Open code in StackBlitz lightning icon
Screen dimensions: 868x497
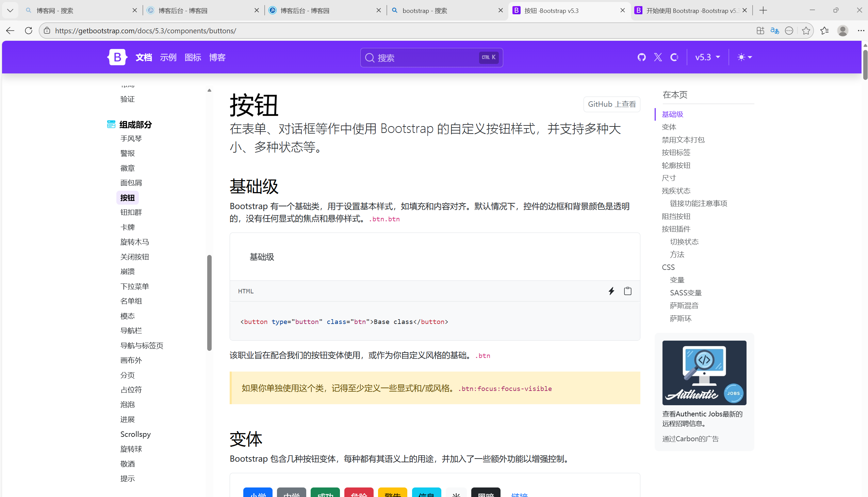611,291
